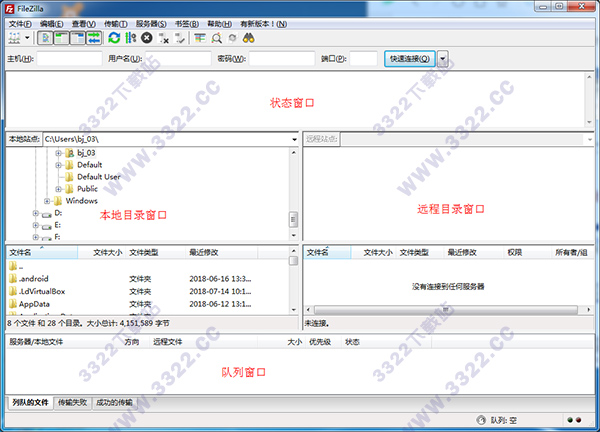Click the local tree vertical scrollbar thumb

tap(293, 219)
